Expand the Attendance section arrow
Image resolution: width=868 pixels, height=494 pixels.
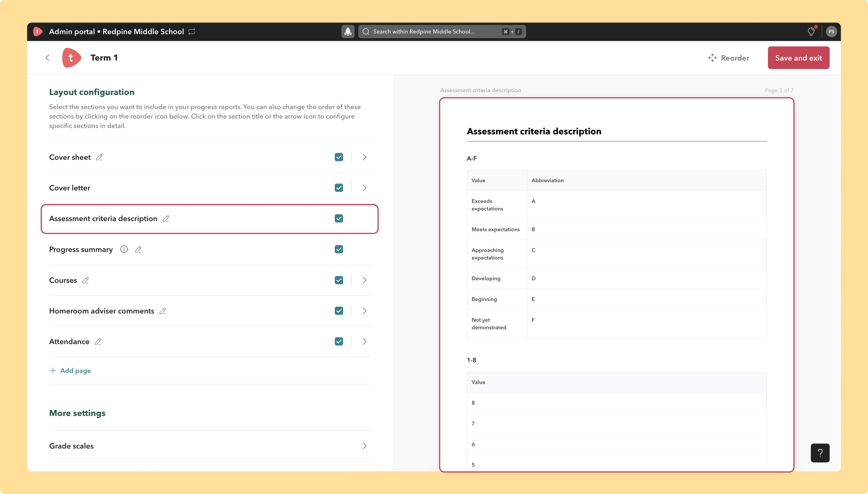364,342
